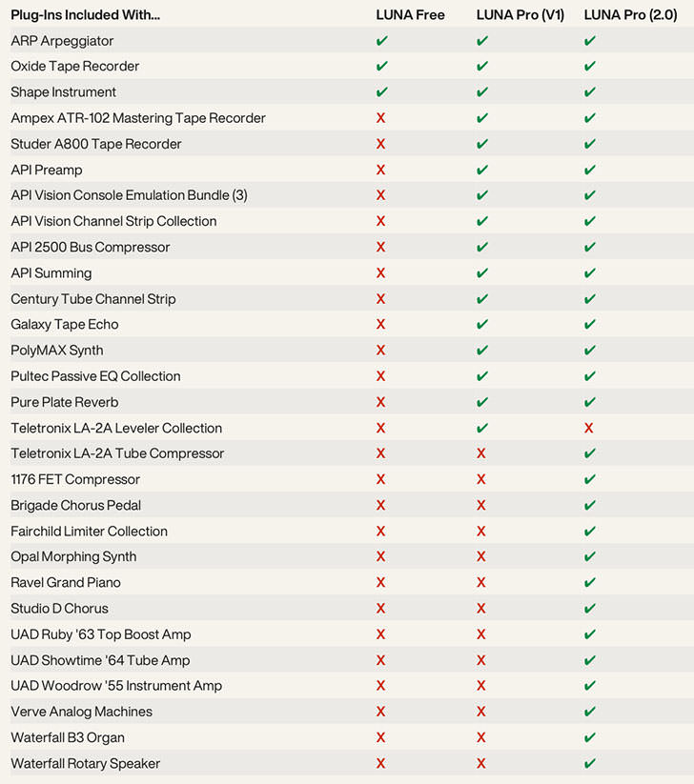694x784 pixels.
Task: Click the LUNA Pro (V1) checkmark for PolyMAX Synth
Action: pyautogui.click(x=481, y=351)
